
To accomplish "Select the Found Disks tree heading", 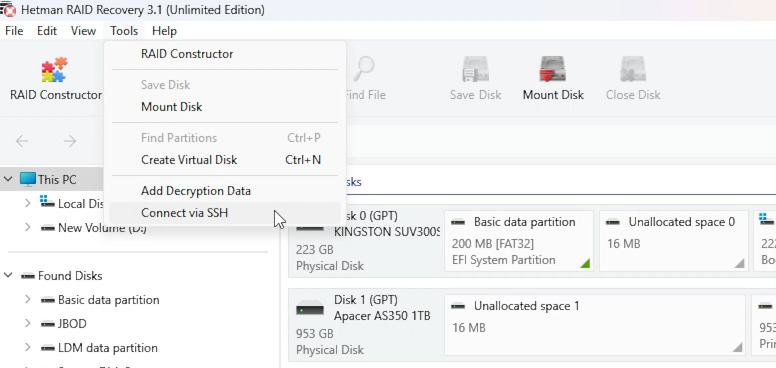I will 70,276.
